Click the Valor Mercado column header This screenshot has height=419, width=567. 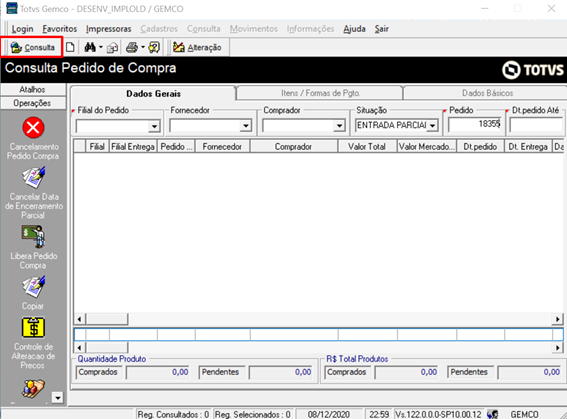tap(427, 146)
